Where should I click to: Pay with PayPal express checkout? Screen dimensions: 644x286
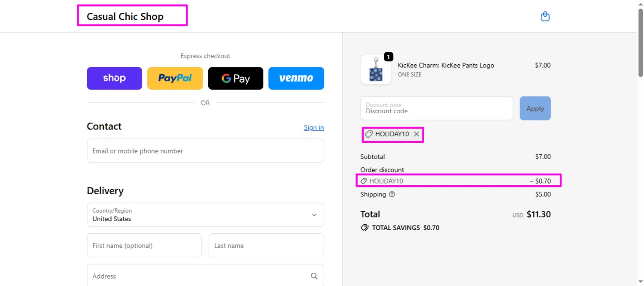[x=175, y=78]
